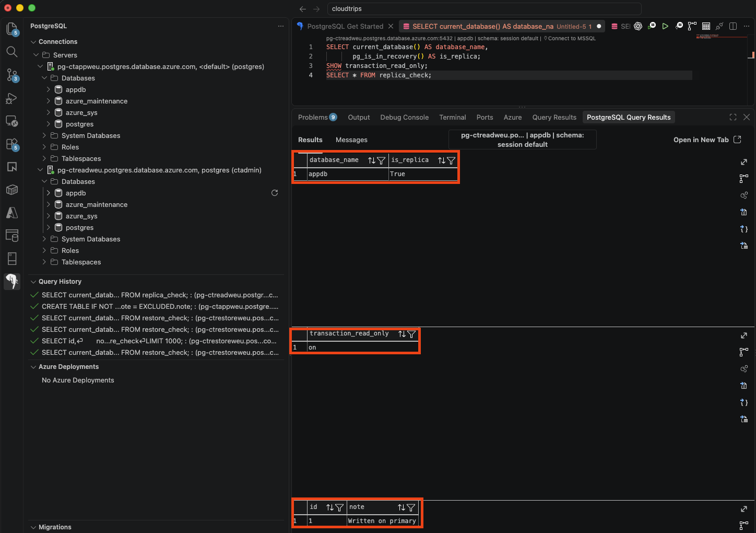This screenshot has width=756, height=533.
Task: Click the schema diagram icon in editor toolbar
Action: (692, 26)
